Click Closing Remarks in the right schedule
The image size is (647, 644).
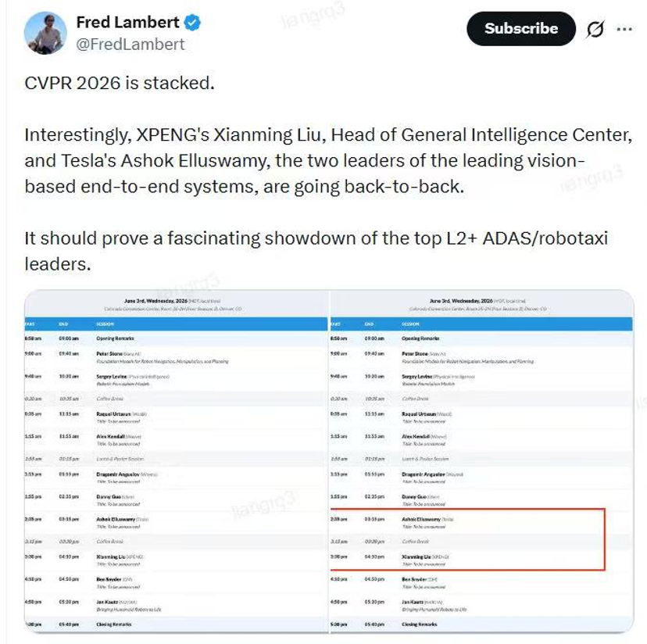pos(420,624)
